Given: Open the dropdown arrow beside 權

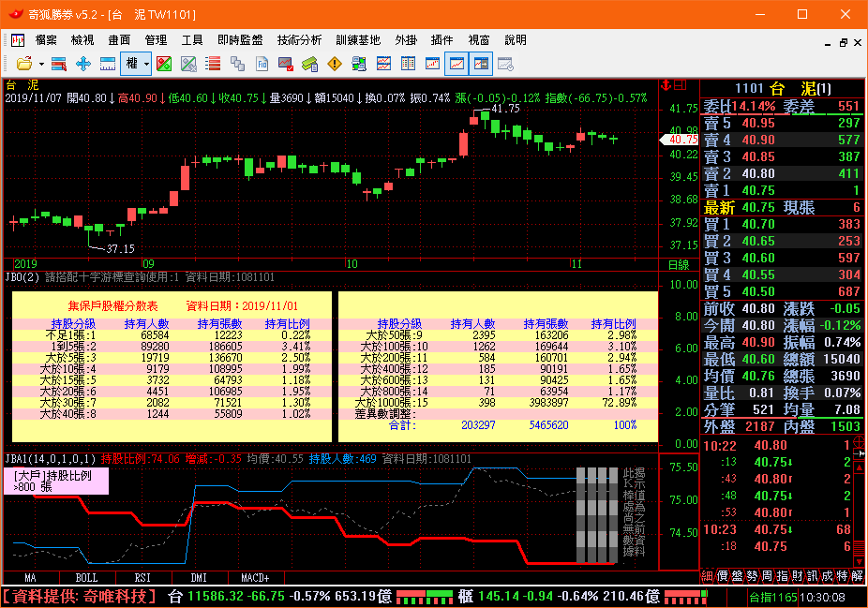Looking at the screenshot, I should click(146, 65).
